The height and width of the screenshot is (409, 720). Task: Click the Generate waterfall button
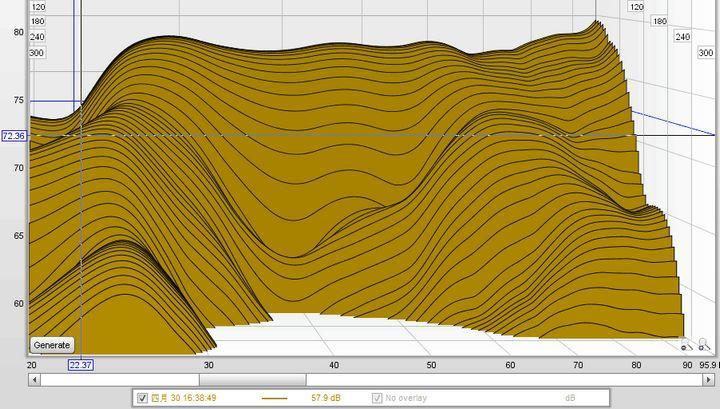click(x=51, y=345)
